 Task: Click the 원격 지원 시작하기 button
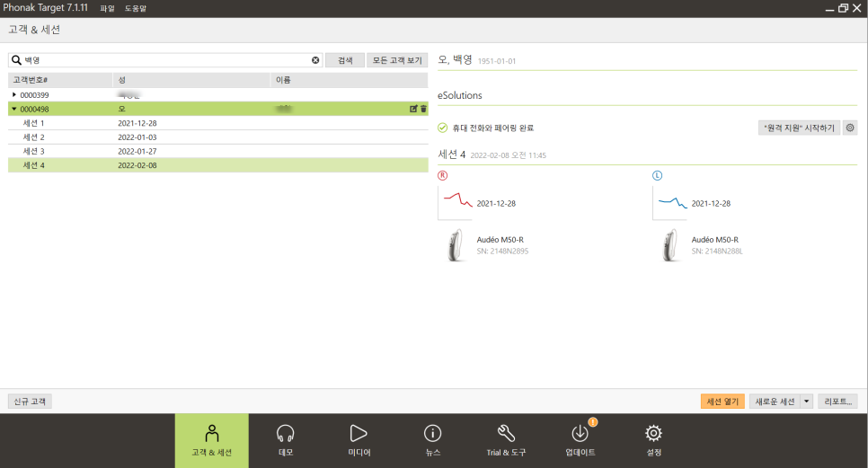799,128
